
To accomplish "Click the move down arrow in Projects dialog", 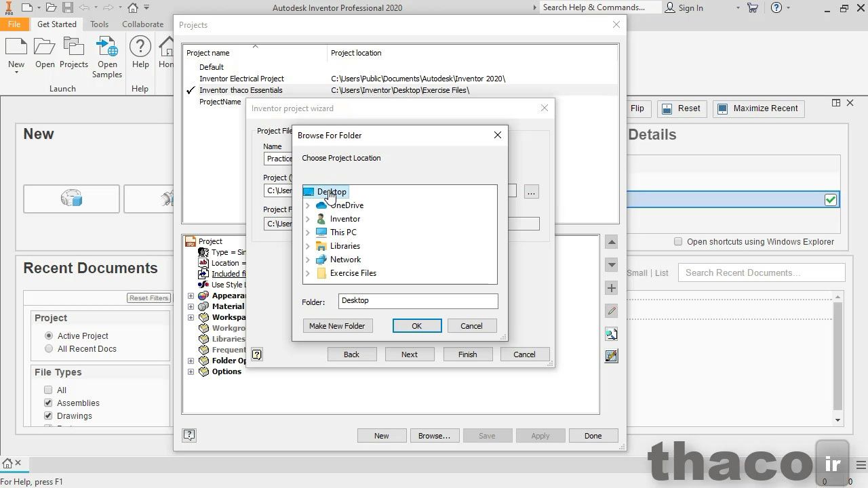I will [x=612, y=265].
